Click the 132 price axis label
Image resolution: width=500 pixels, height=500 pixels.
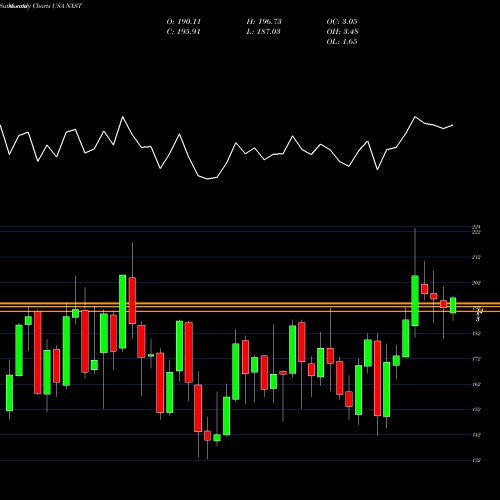click(x=476, y=460)
